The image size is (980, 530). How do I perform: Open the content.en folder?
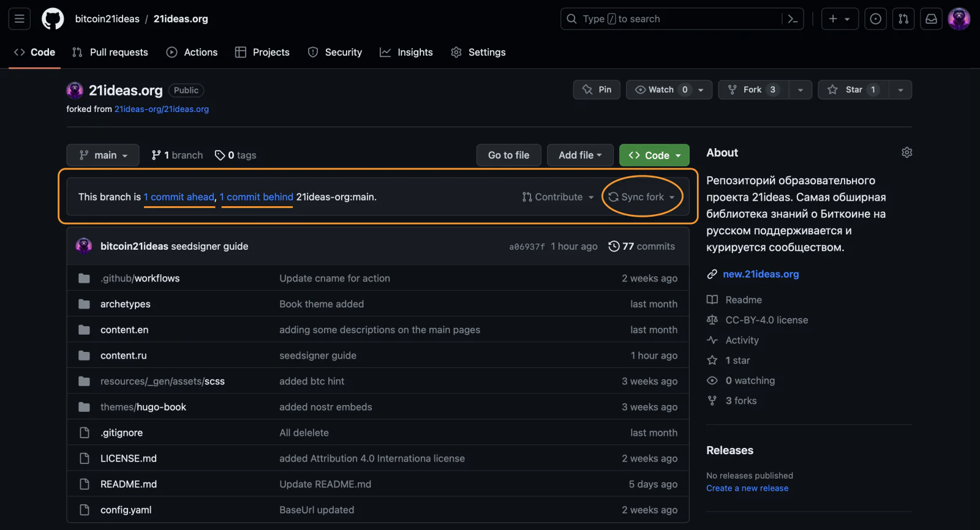click(x=124, y=330)
